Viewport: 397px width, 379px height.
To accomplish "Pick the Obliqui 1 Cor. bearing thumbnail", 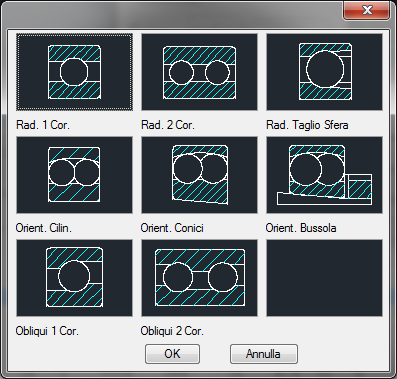I will (x=74, y=278).
